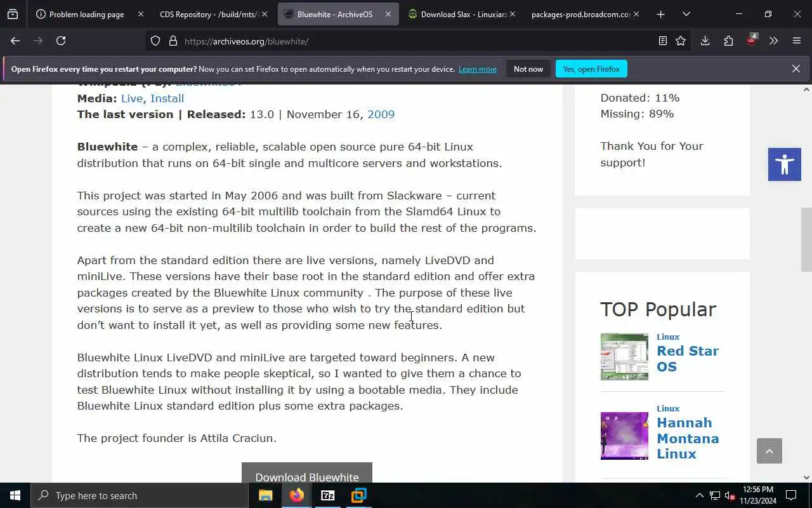The height and width of the screenshot is (508, 812).
Task: Click the Learn more link
Action: pyautogui.click(x=478, y=69)
